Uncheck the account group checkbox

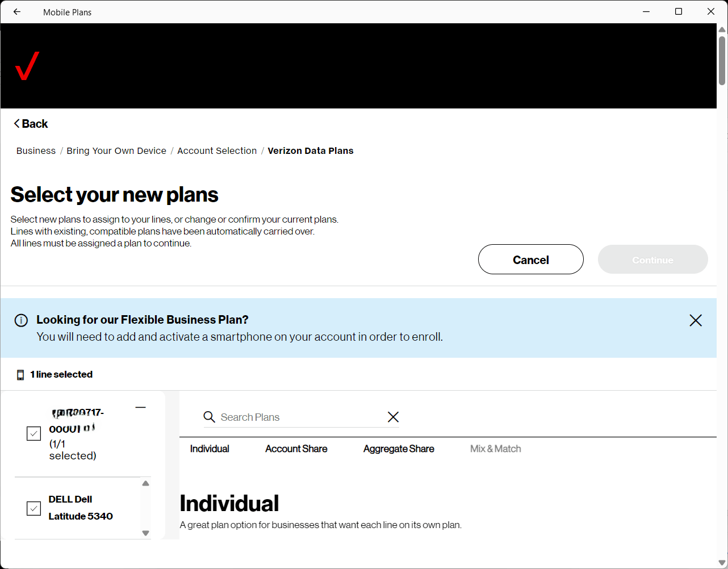[x=34, y=434]
